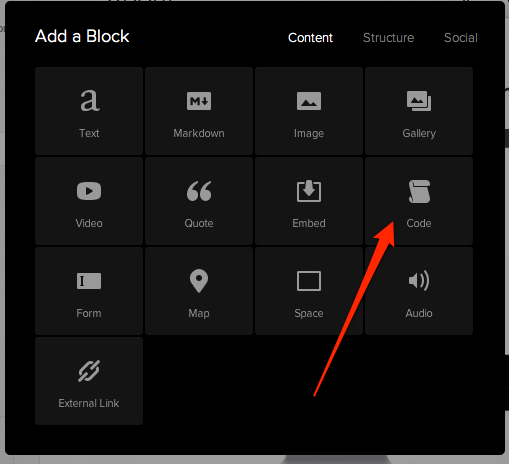This screenshot has height=464, width=509.
Task: Insert an Embed block
Action: pos(309,201)
